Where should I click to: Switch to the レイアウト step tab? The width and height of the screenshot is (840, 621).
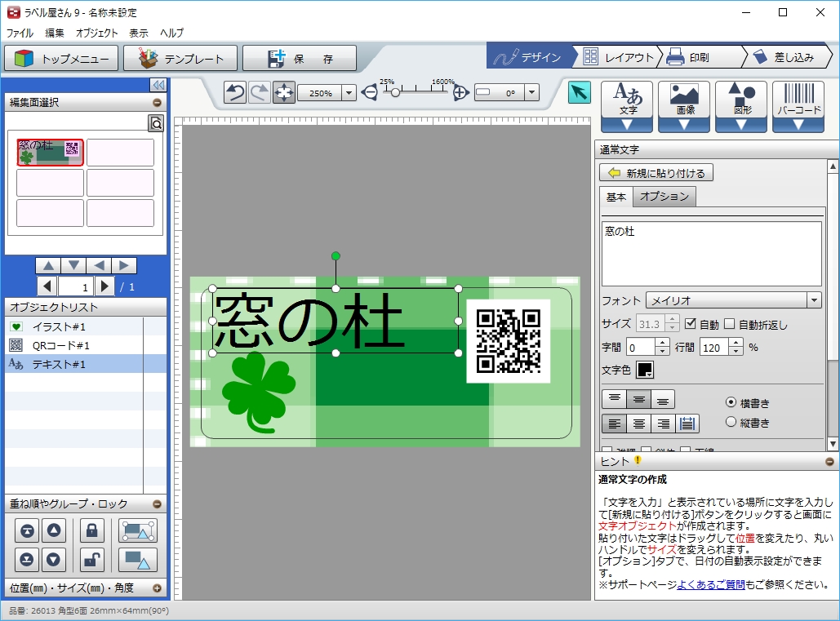619,57
